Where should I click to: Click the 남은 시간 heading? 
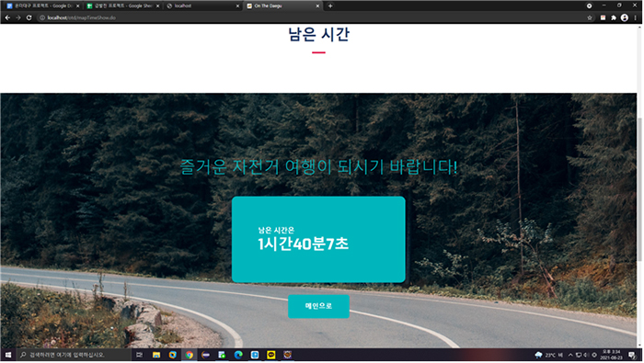coord(318,34)
